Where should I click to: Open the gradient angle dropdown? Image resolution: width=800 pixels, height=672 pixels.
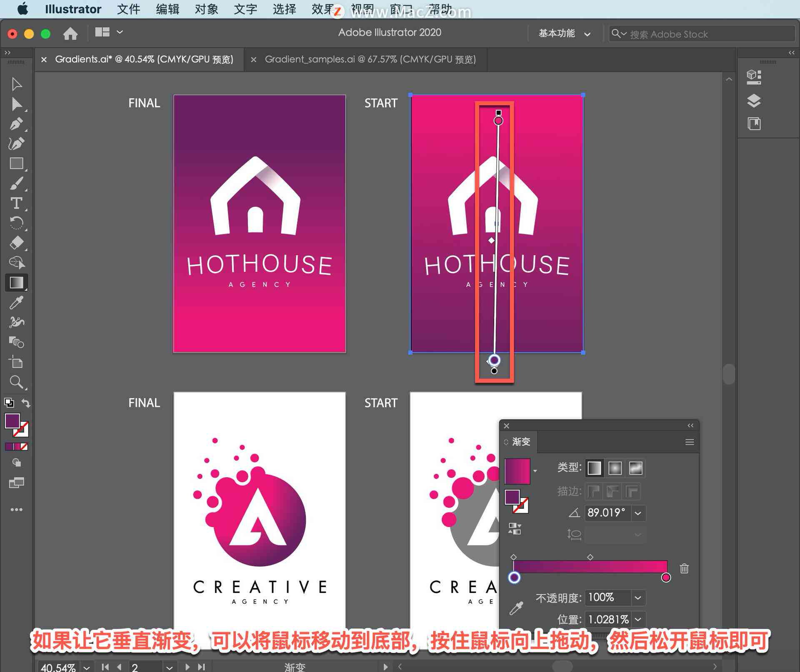pos(638,513)
